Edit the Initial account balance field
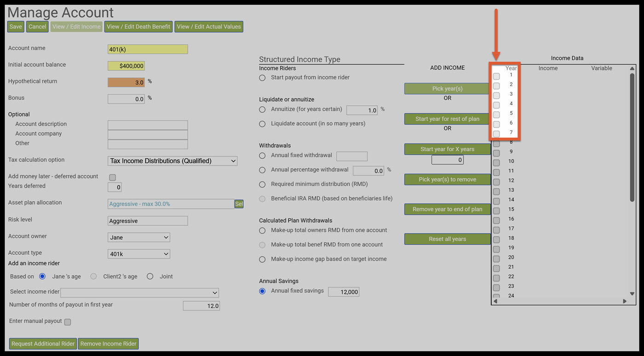This screenshot has width=644, height=356. click(x=126, y=66)
